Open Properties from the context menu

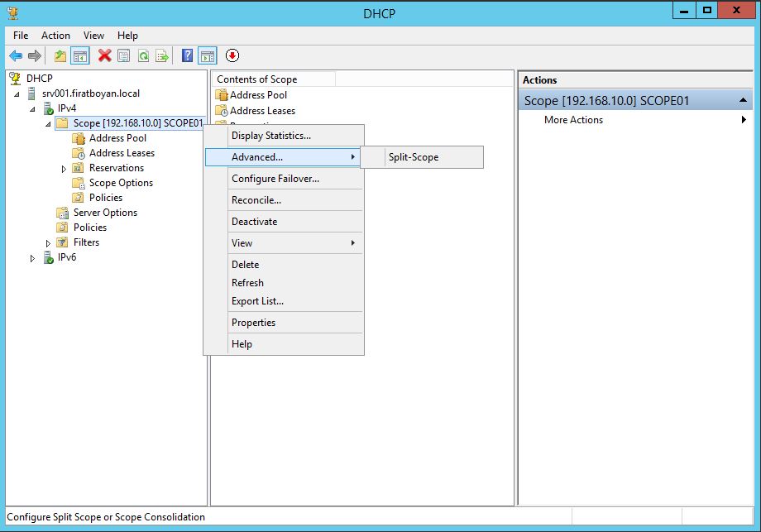(x=284, y=323)
